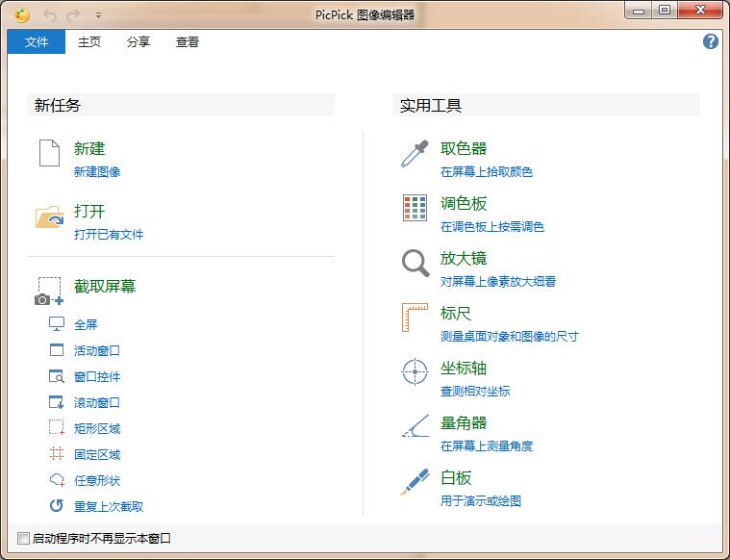The image size is (730, 560).
Task: Click the freehand shape capture icon
Action: tap(57, 480)
